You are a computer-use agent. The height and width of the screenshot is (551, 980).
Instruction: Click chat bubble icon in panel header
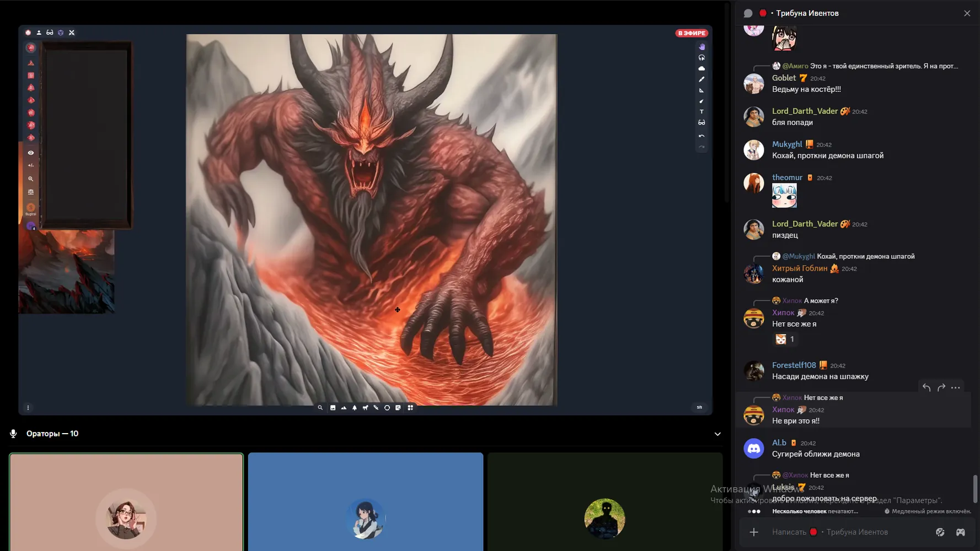click(748, 13)
